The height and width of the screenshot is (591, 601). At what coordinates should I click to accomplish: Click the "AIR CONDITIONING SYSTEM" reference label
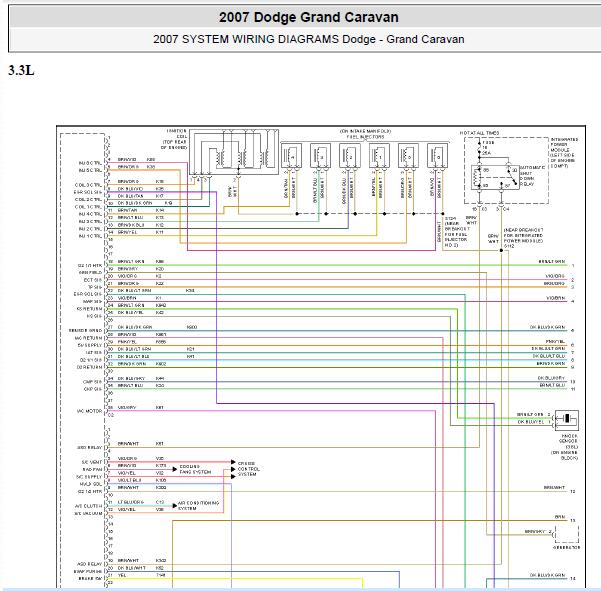(198, 506)
